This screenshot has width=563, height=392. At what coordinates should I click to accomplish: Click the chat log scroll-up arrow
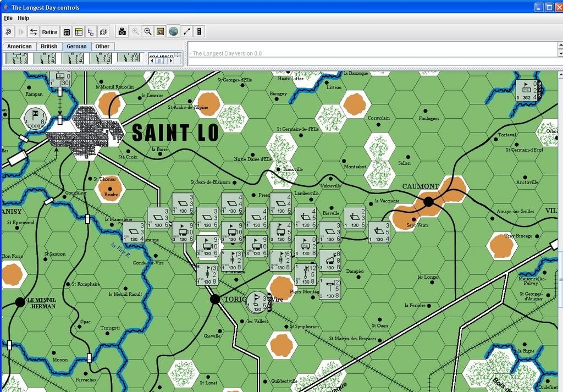click(560, 46)
